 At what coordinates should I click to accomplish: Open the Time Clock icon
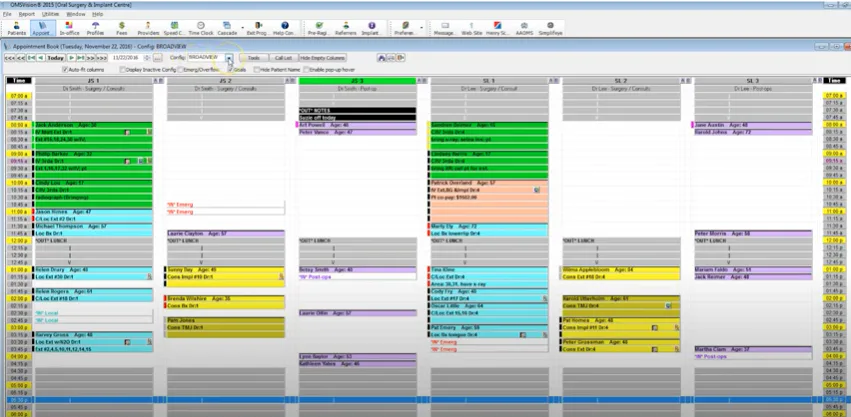[201, 28]
